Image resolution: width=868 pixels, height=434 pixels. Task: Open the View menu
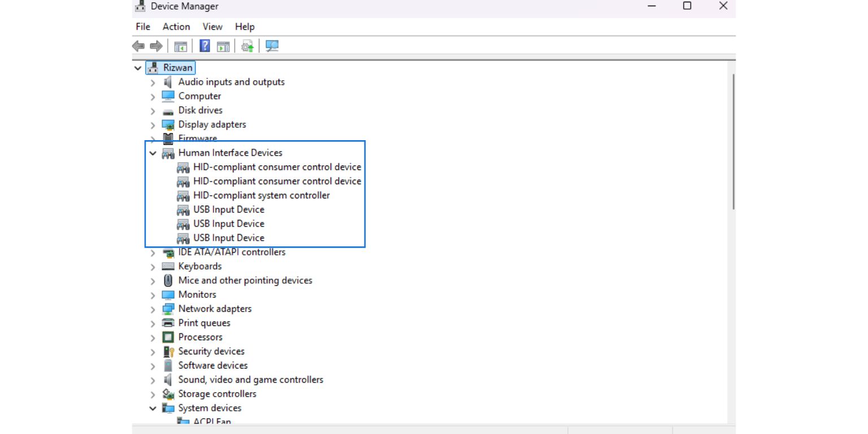coord(212,27)
